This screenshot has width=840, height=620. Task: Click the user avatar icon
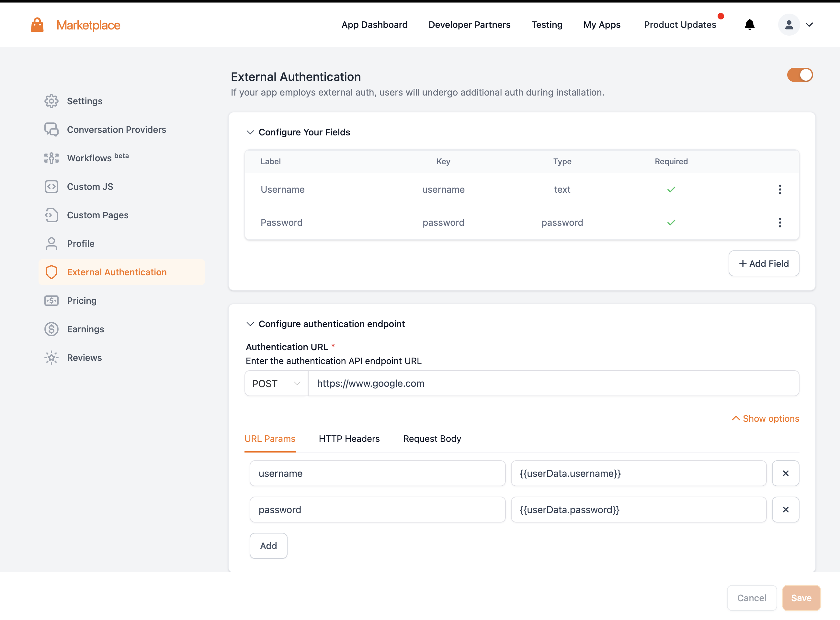point(789,25)
